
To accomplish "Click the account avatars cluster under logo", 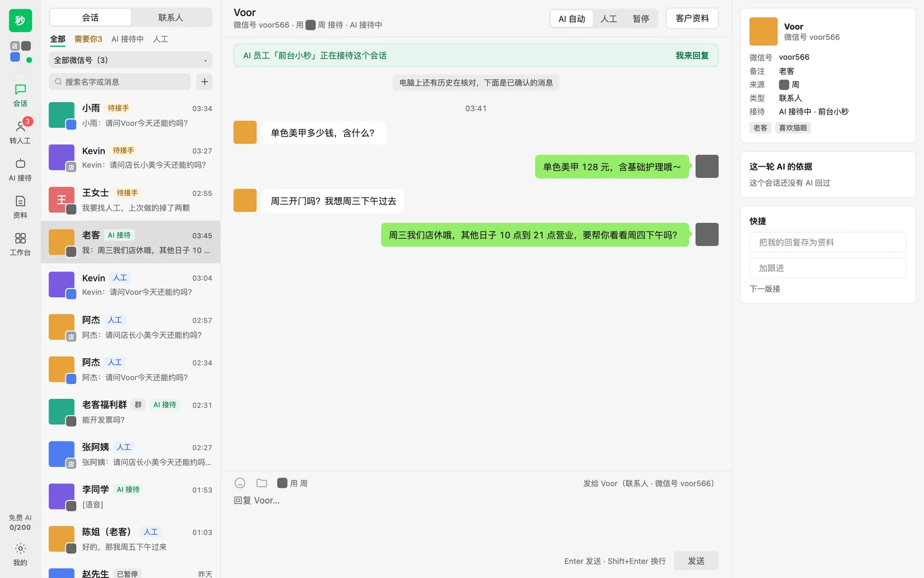I will (x=20, y=51).
